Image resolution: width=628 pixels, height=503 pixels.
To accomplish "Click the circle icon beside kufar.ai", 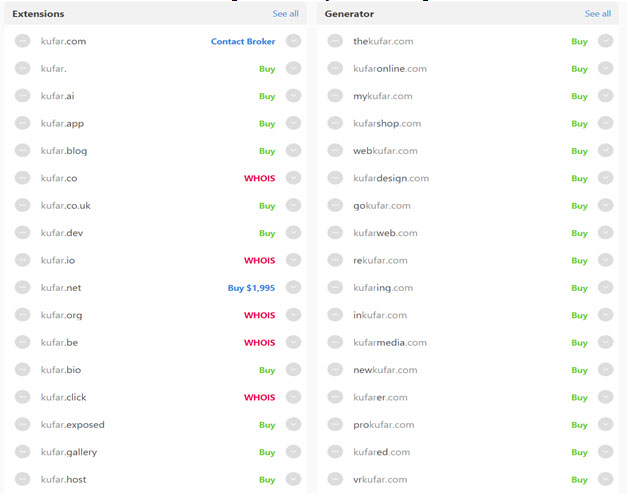I will [22, 96].
